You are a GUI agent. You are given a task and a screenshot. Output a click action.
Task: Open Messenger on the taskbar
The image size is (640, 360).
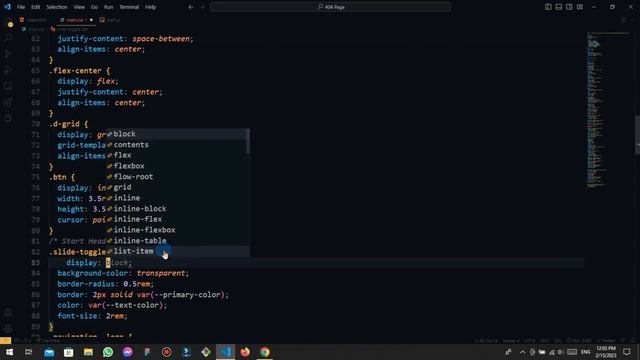(x=127, y=352)
